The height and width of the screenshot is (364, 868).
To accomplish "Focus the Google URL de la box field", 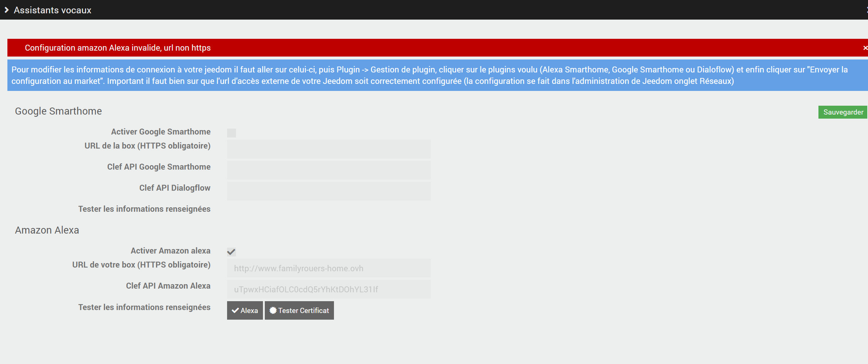I will (329, 149).
